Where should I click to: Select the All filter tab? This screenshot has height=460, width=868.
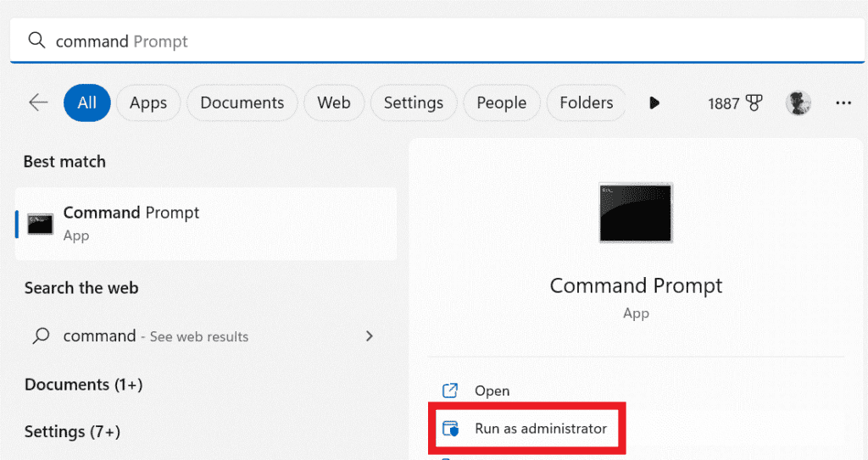click(x=87, y=103)
